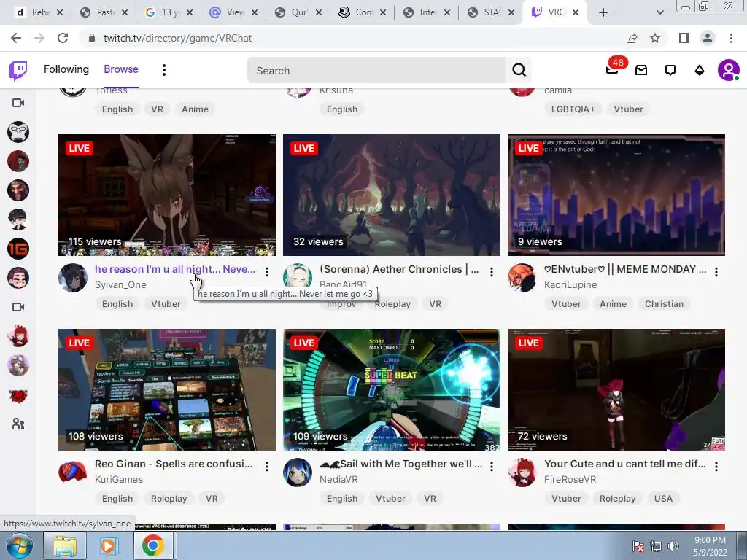
Task: Open Chrome profile icon
Action: tap(708, 38)
